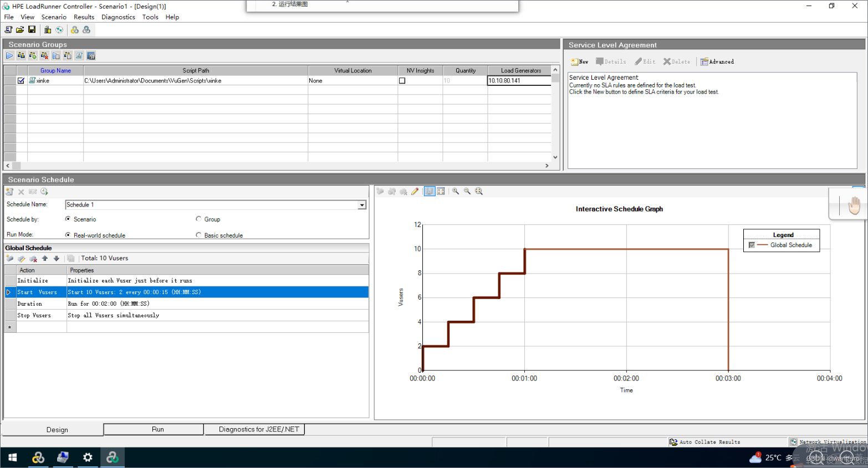
Task: Select the Design tab
Action: pyautogui.click(x=52, y=430)
